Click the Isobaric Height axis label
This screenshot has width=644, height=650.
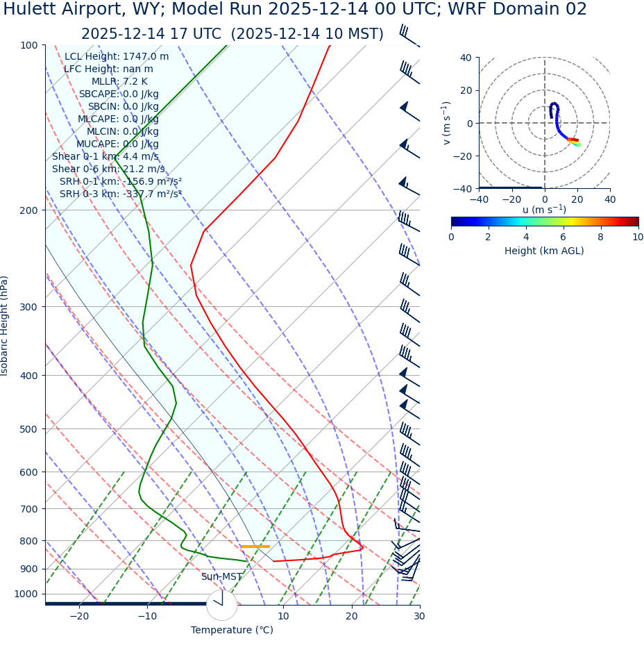pyautogui.click(x=5, y=326)
